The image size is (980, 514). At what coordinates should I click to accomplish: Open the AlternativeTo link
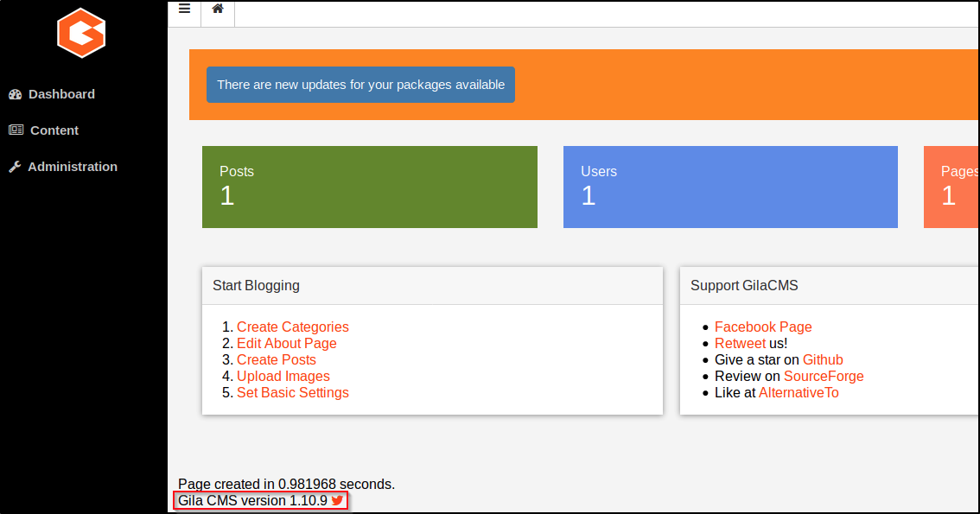(799, 392)
